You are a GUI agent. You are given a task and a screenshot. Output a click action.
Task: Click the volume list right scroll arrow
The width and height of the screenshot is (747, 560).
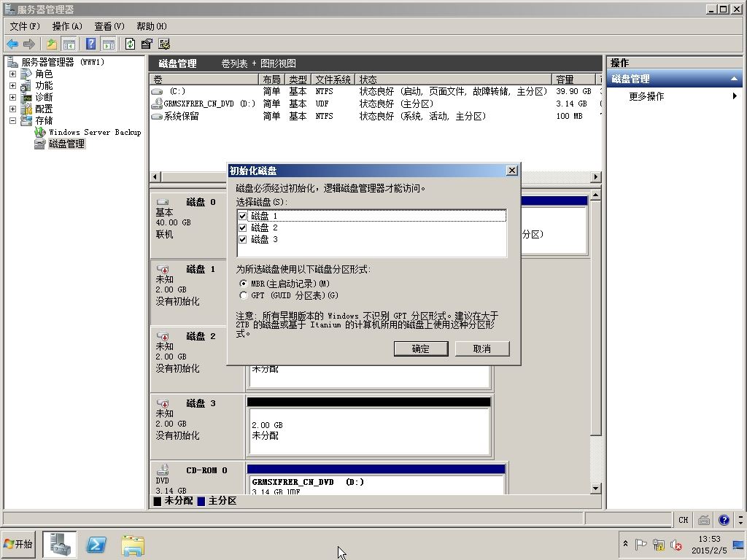pos(595,177)
